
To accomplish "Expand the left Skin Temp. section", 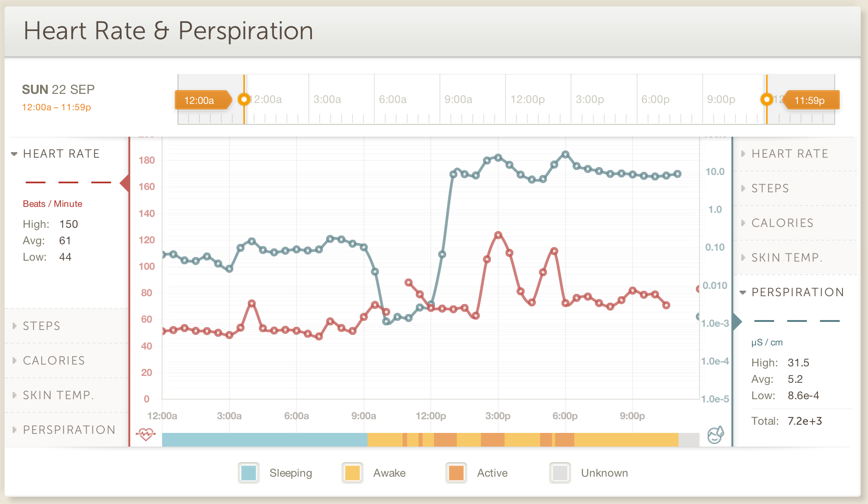I will click(x=58, y=395).
